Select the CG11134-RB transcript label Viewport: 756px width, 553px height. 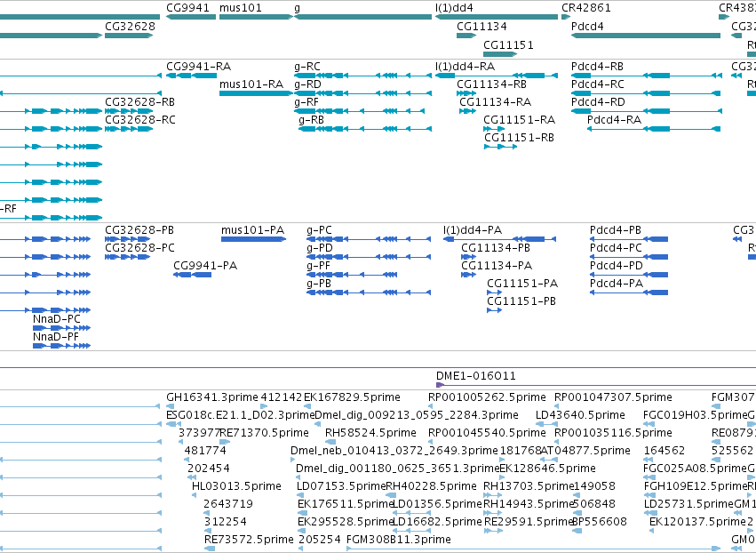tap(492, 84)
